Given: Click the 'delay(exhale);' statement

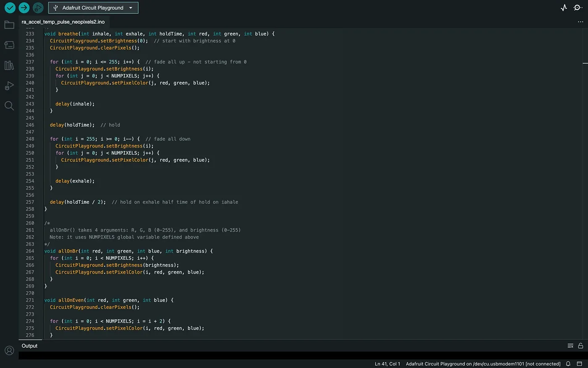Looking at the screenshot, I should [x=75, y=181].
